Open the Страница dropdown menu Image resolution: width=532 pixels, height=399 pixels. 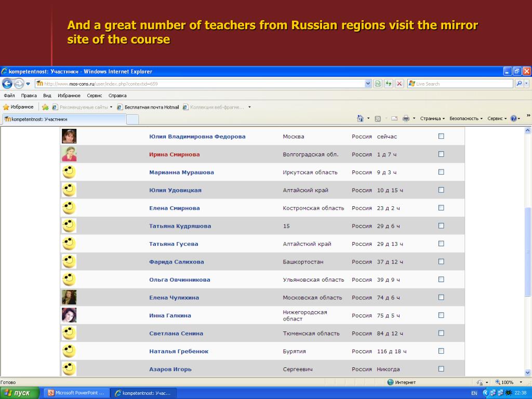[432, 118]
